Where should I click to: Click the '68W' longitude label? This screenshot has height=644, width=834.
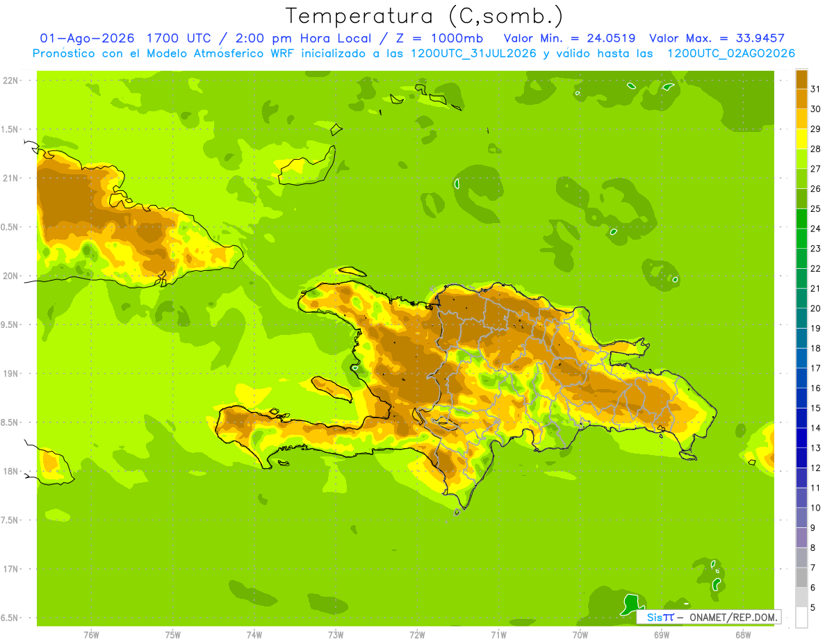click(743, 635)
